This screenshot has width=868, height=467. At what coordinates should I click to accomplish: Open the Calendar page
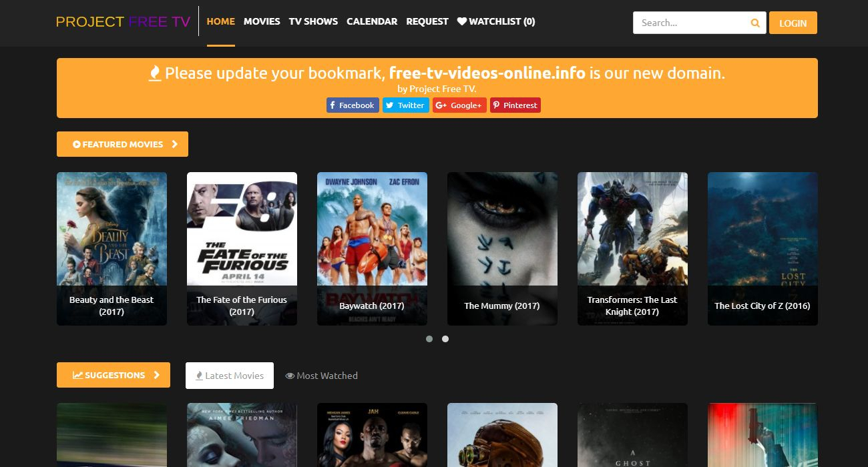click(372, 21)
